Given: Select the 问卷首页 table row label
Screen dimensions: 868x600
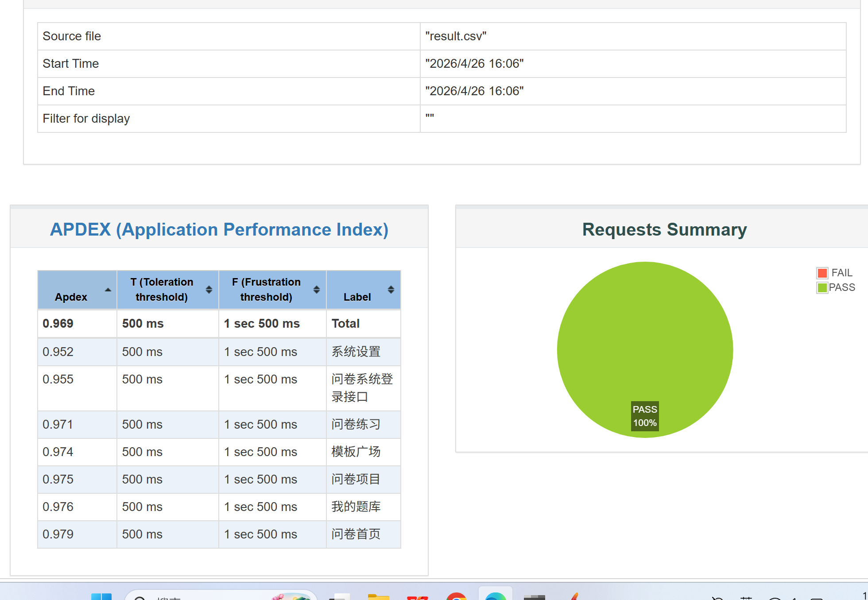Looking at the screenshot, I should [356, 534].
